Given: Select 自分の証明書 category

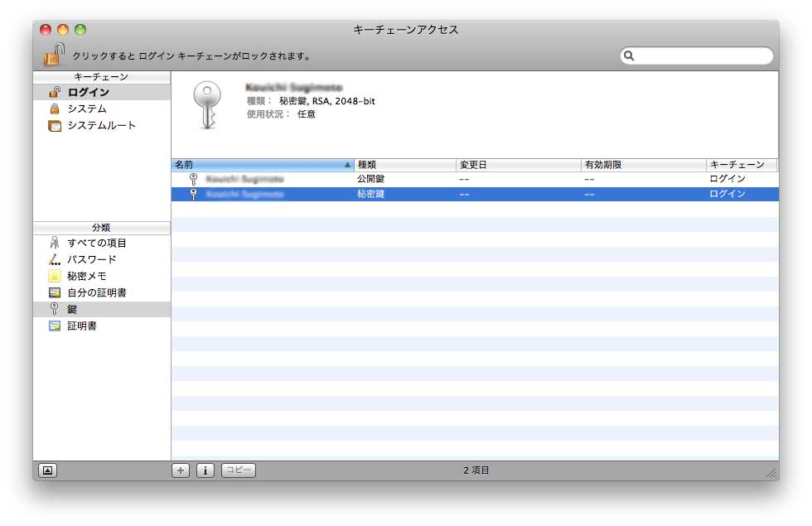Looking at the screenshot, I should pyautogui.click(x=96, y=292).
